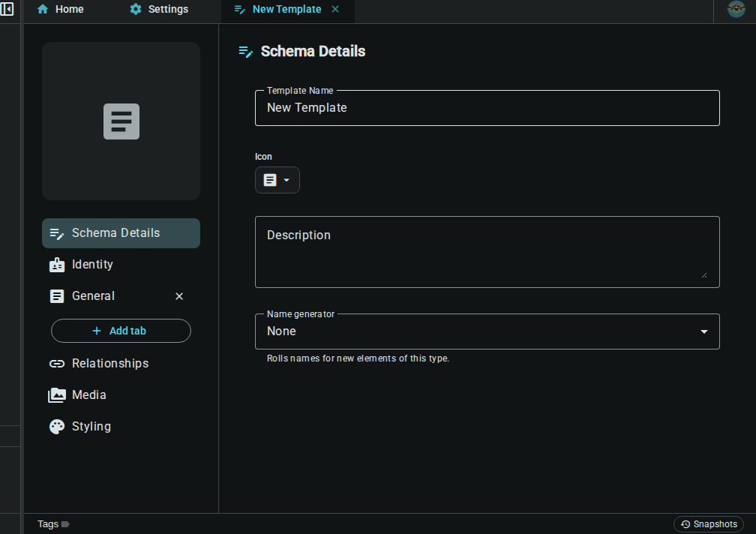Remove the General tab
This screenshot has height=534, width=756.
coord(179,296)
